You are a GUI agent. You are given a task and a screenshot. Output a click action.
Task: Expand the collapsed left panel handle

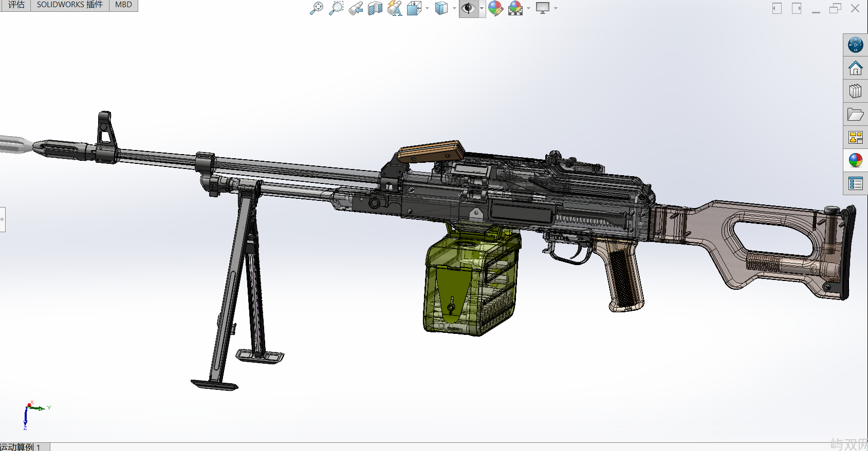(3, 219)
